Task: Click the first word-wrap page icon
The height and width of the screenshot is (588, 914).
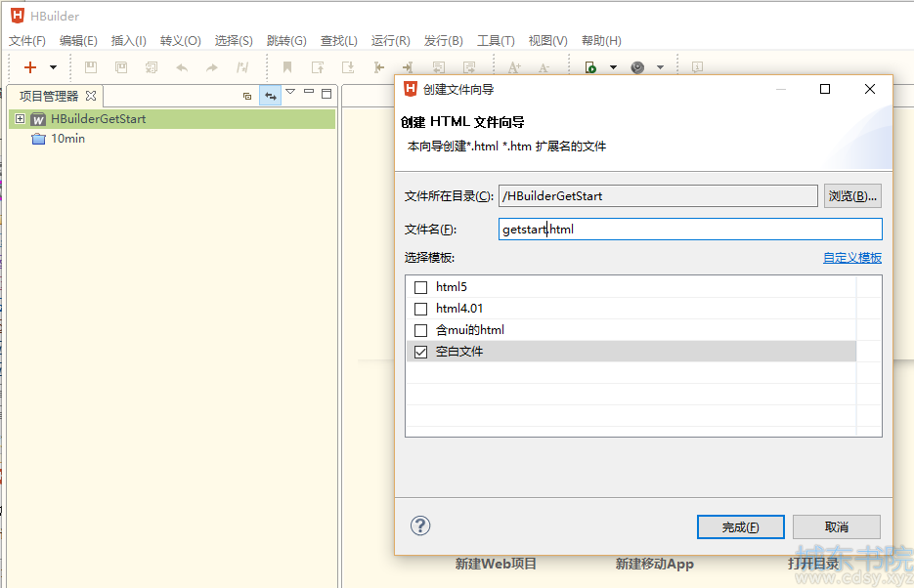Action: [439, 67]
